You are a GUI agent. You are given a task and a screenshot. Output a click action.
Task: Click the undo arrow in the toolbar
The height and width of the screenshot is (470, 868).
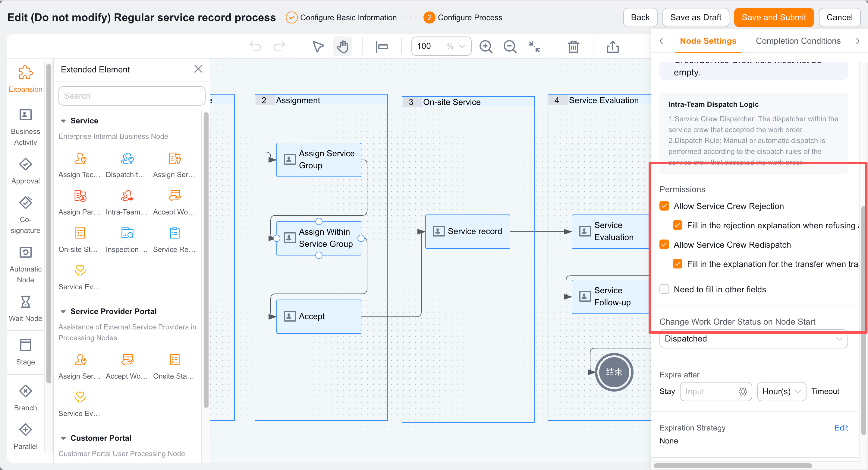point(255,46)
